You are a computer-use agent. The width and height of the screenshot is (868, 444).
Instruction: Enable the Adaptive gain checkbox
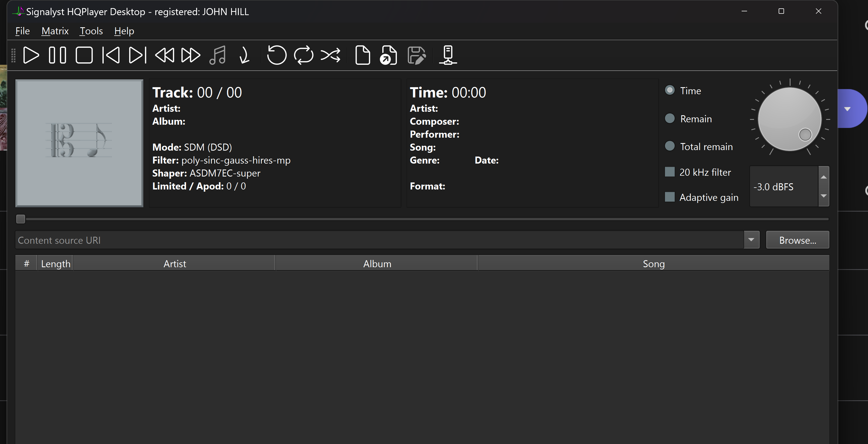(670, 197)
